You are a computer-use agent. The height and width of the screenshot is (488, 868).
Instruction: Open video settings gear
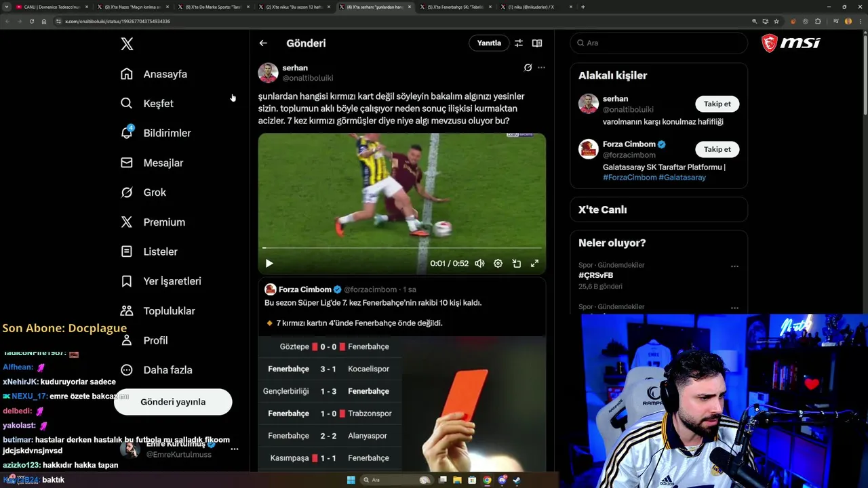(x=498, y=264)
